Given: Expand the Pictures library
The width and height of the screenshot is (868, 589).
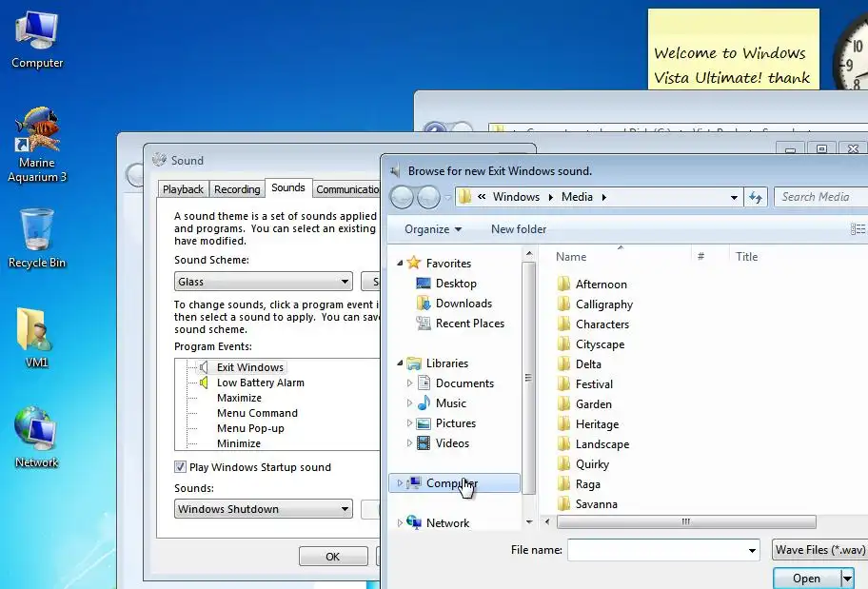Looking at the screenshot, I should (x=409, y=422).
